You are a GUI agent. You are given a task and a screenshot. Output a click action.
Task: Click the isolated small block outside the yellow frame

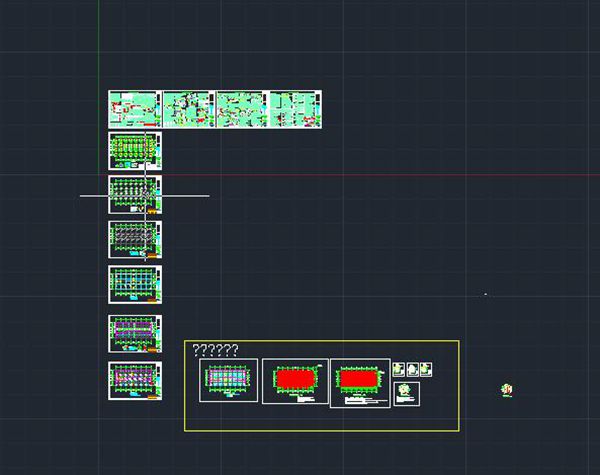pyautogui.click(x=507, y=390)
